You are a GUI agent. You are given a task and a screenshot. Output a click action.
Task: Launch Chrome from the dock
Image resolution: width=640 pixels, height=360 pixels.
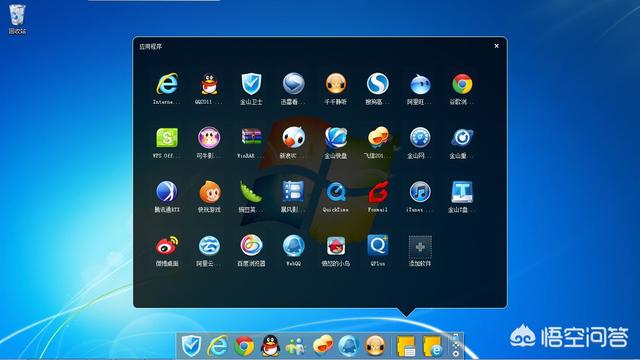pyautogui.click(x=244, y=346)
